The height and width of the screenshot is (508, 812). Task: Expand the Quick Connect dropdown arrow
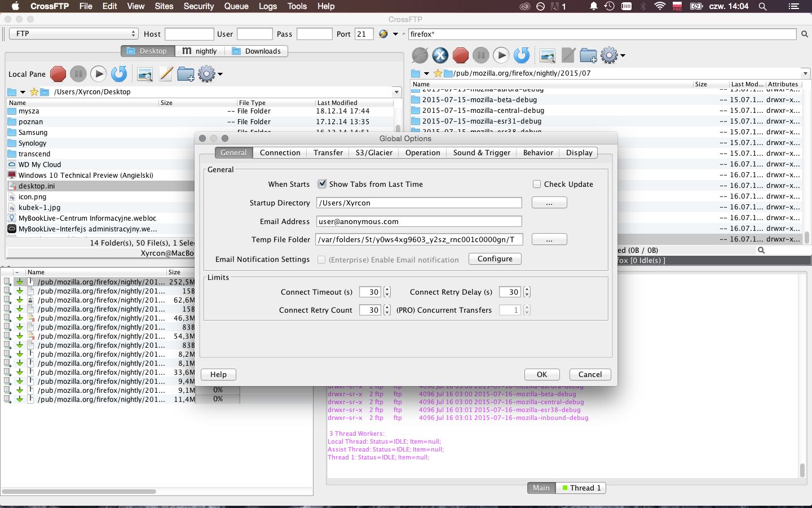coord(395,34)
